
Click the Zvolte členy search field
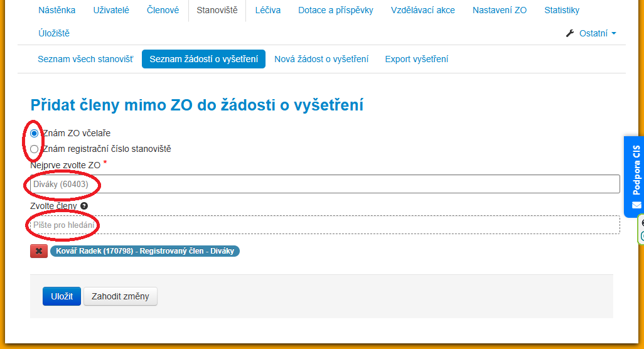[x=325, y=225]
